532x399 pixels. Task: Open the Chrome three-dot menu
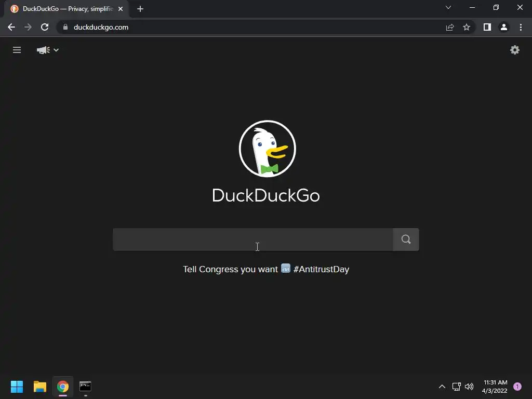521,27
